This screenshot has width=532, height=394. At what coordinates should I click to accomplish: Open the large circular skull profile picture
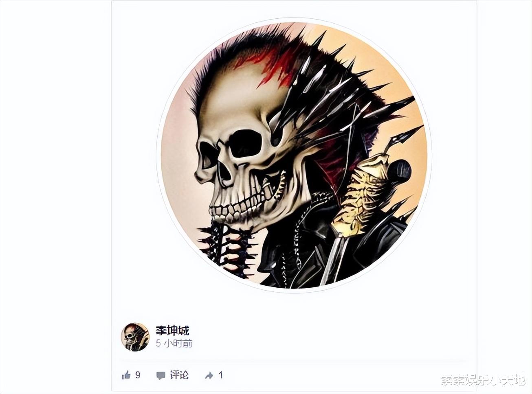[x=294, y=155]
